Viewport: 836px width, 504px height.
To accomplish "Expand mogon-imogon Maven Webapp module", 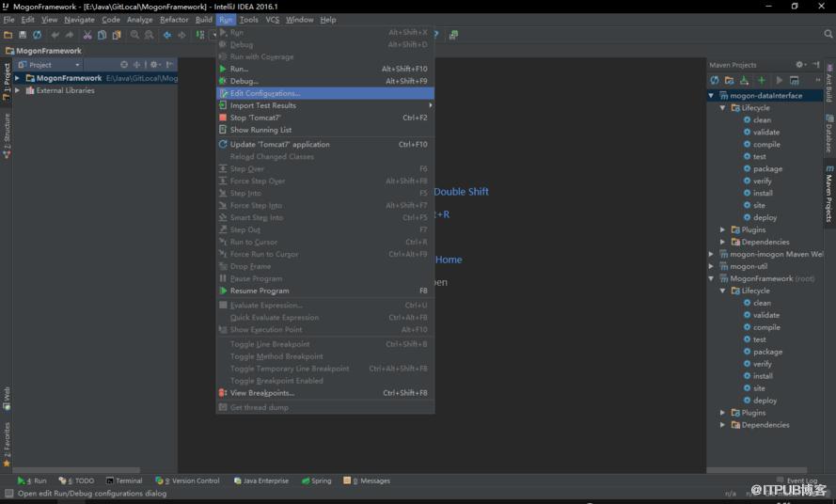I will click(711, 255).
